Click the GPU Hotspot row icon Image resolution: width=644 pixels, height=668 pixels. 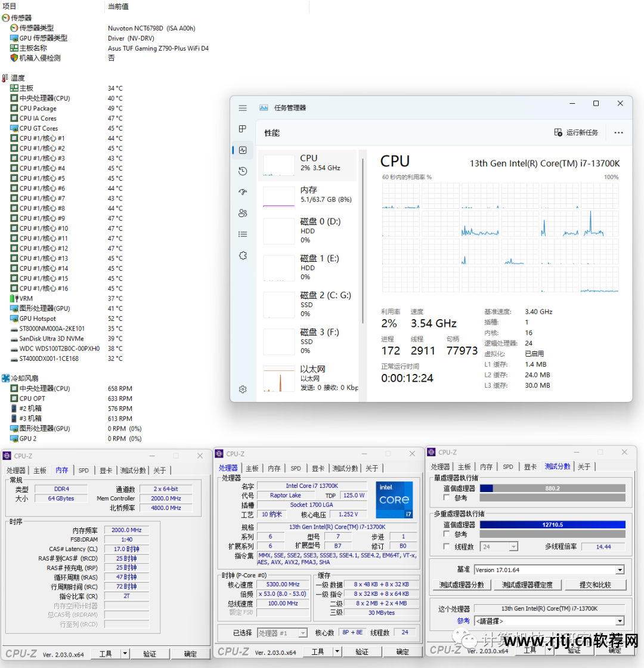click(14, 318)
